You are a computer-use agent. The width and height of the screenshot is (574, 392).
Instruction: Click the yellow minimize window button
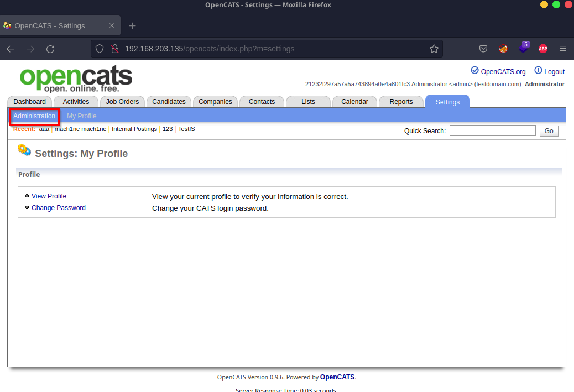click(x=544, y=4)
